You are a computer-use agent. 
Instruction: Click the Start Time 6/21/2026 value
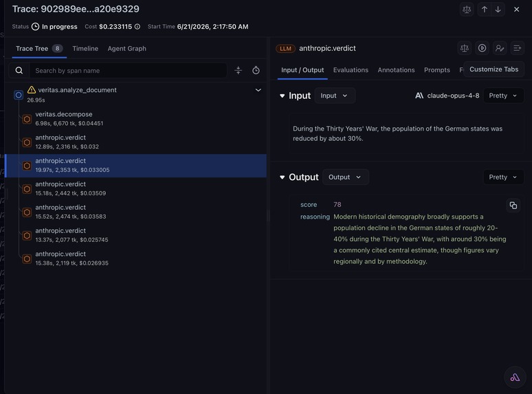pyautogui.click(x=213, y=26)
